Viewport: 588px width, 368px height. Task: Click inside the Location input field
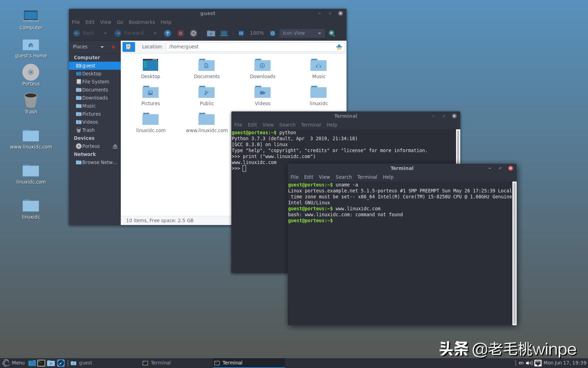[x=245, y=47]
